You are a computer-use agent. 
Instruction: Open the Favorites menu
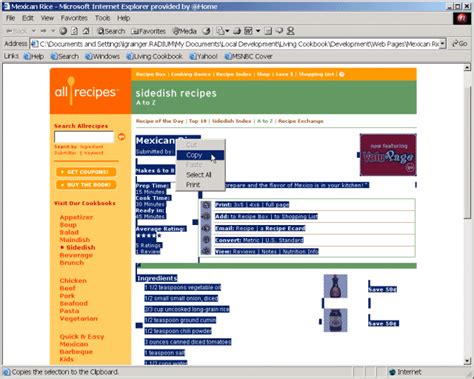[74, 18]
